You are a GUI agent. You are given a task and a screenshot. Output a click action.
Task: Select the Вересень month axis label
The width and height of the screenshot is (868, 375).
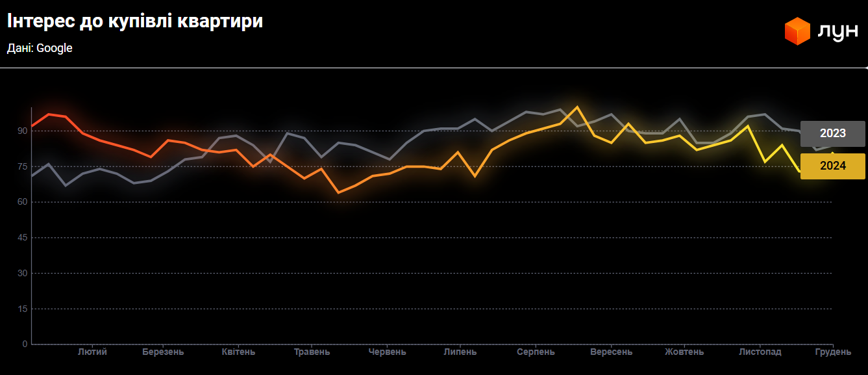[x=611, y=352]
